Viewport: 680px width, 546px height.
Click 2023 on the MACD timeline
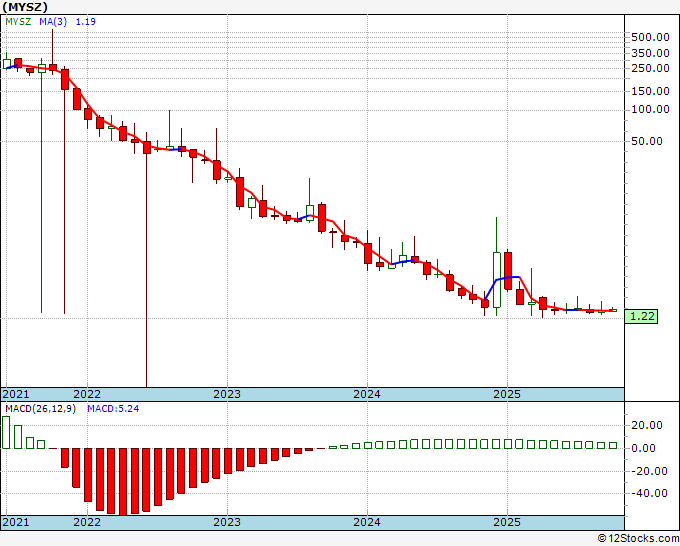click(x=227, y=522)
